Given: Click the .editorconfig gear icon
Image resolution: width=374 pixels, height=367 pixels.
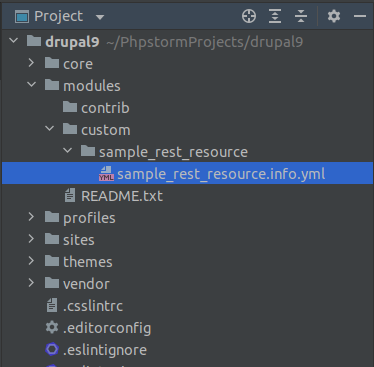Looking at the screenshot, I should (x=52, y=327).
